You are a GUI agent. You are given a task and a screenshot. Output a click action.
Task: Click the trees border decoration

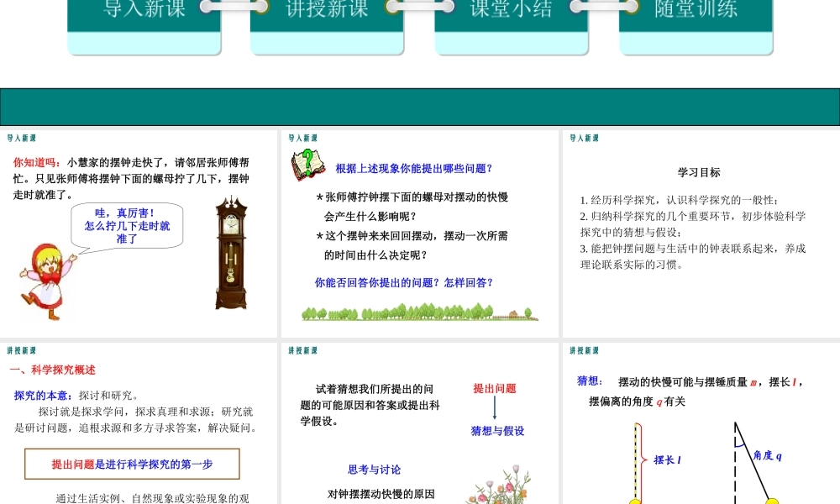[x=418, y=312]
